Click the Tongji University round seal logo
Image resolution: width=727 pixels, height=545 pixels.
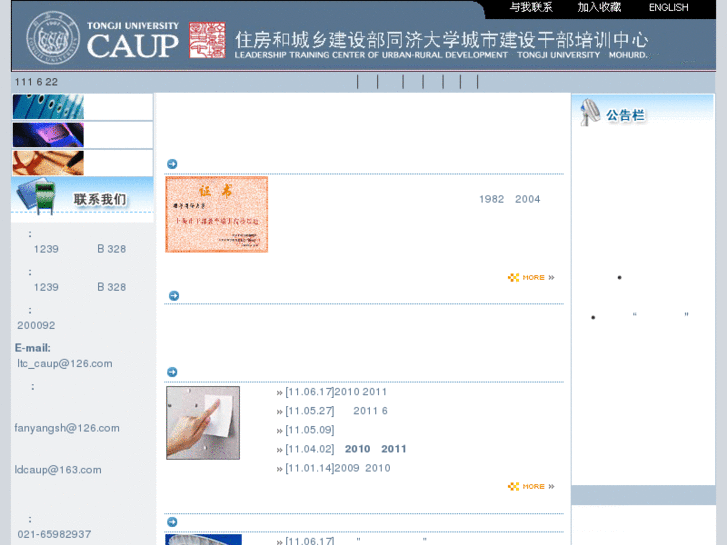point(53,38)
